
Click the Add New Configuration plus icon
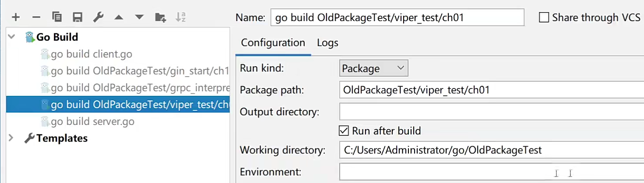tap(16, 18)
